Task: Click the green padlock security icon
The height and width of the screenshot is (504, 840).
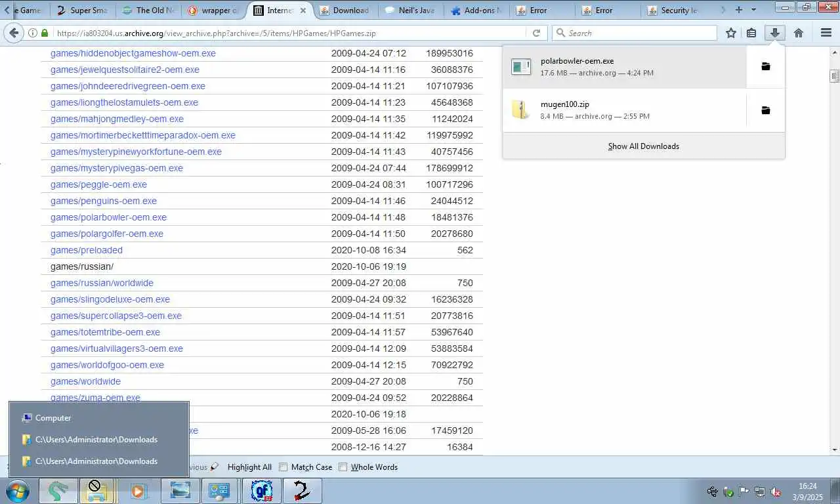Action: 45,33
